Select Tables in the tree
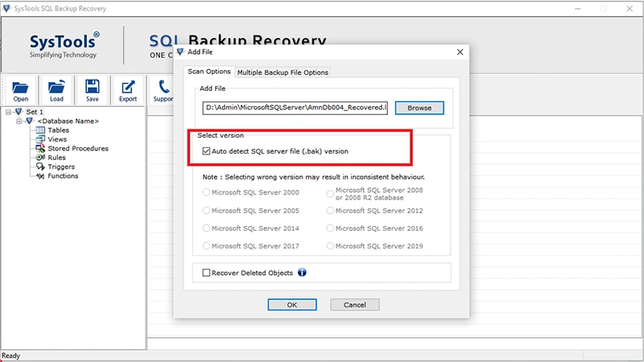Screen dimensions: 644x362 [x=58, y=130]
